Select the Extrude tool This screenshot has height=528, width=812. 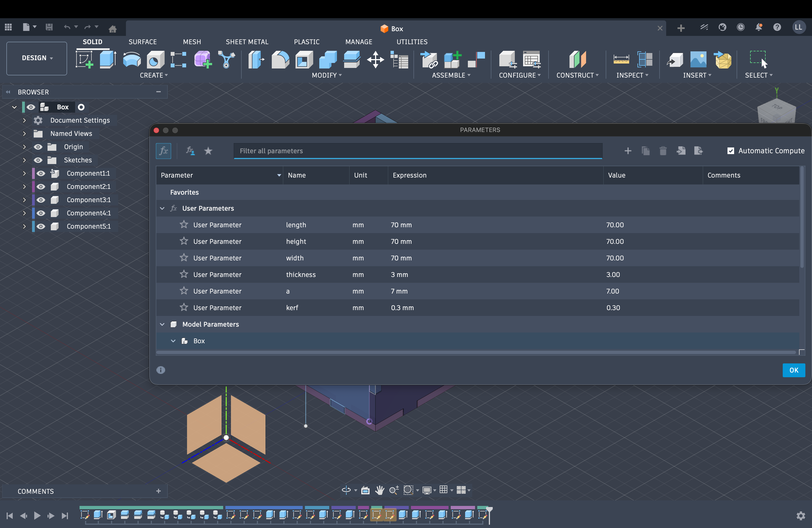pos(107,59)
